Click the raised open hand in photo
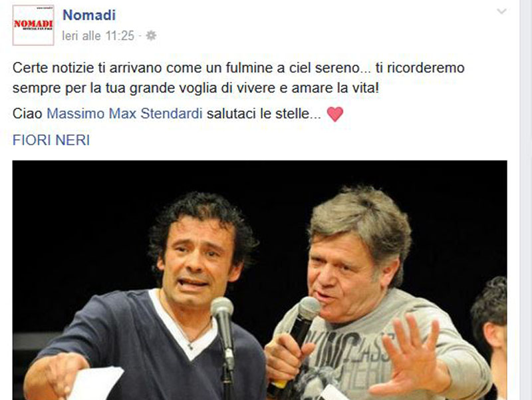532x400 pixels. [x=411, y=354]
